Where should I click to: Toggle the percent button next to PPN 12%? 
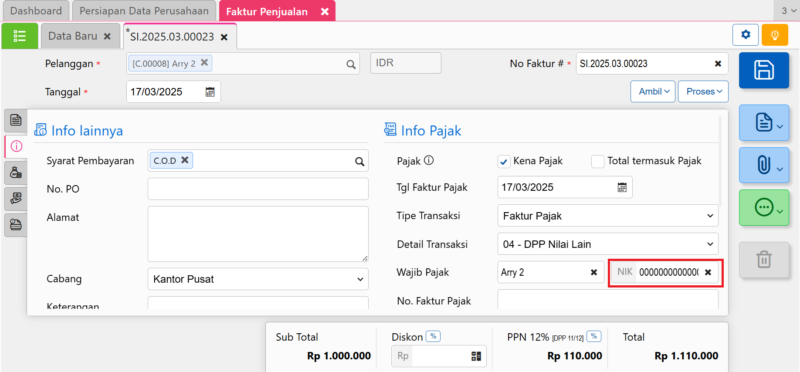[x=593, y=336]
